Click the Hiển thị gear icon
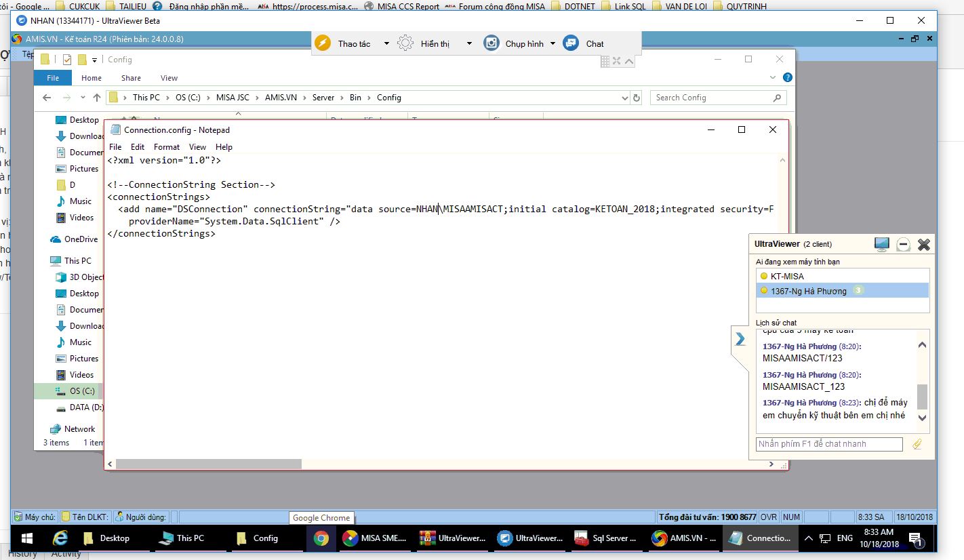Screen dimensions: 964x560 point(405,43)
